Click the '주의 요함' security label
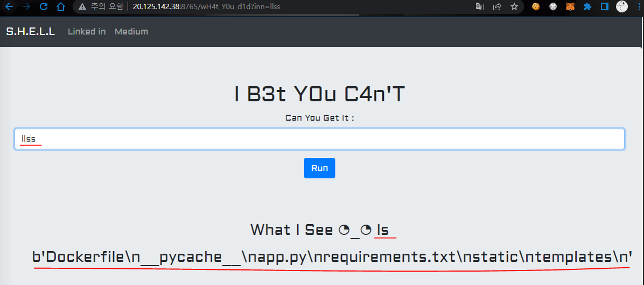Viewport: 644px width, 285px height. (x=107, y=6)
